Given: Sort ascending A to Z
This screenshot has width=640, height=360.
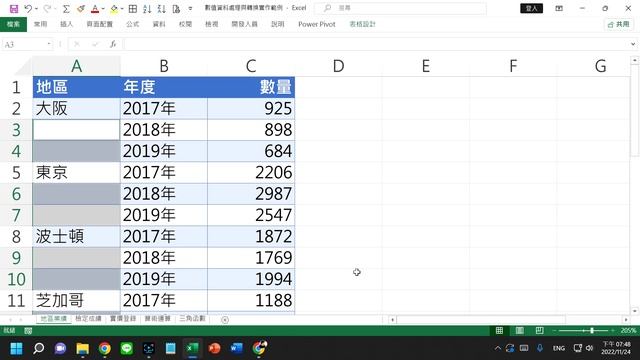Looking at the screenshot, I should pyautogui.click(x=147, y=9).
